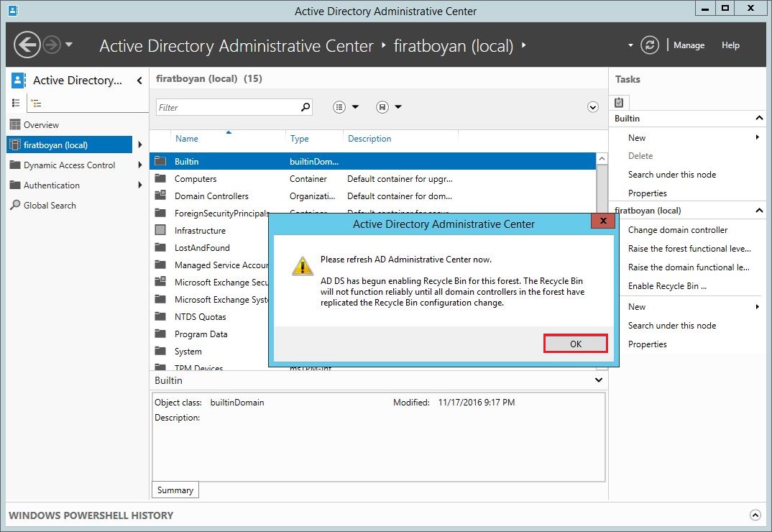772x532 pixels.
Task: Click the refresh icon in header
Action: tap(649, 45)
